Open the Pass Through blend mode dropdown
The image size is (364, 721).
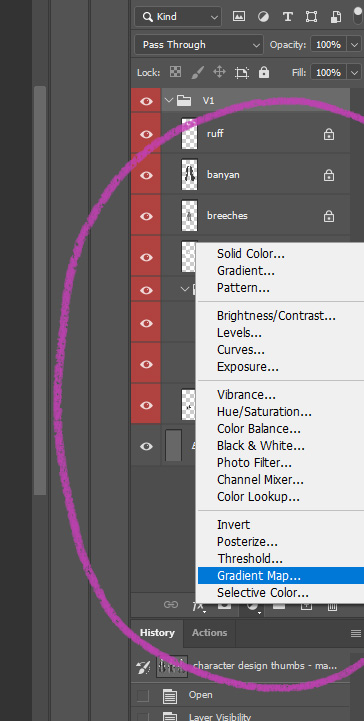pos(199,45)
